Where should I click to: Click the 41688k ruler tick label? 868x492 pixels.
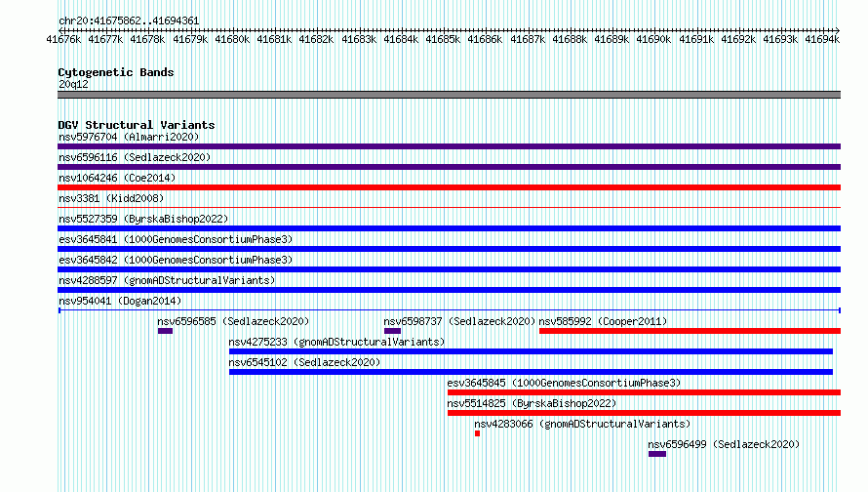[569, 39]
